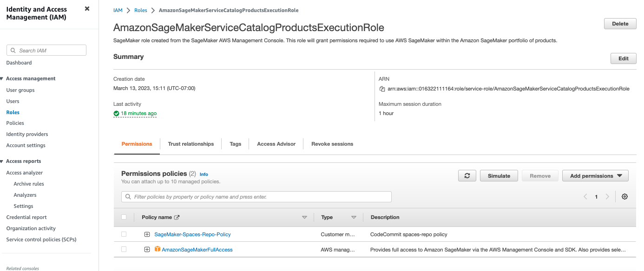Viewport: 644px width, 271px height.
Task: Go to previous page of policies
Action: (x=585, y=197)
